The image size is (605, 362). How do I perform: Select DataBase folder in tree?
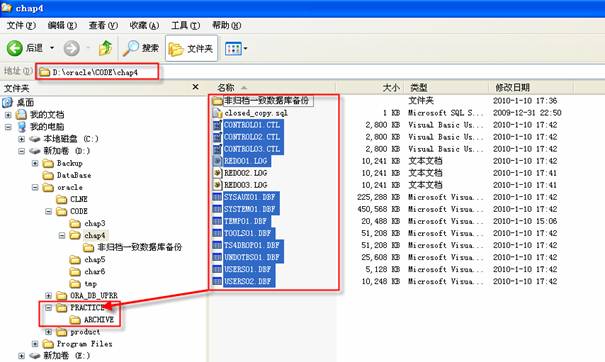[74, 175]
